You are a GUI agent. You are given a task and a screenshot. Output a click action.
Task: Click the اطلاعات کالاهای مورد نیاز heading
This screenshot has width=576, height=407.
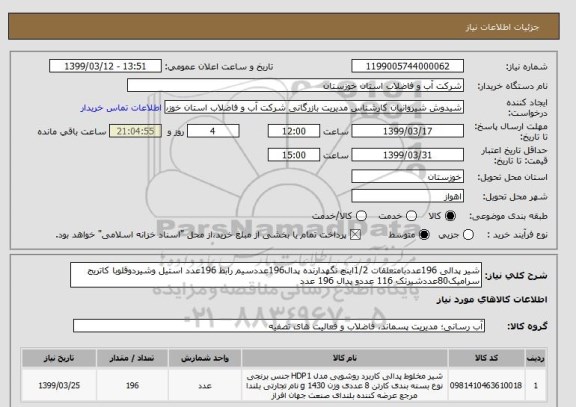coord(492,300)
